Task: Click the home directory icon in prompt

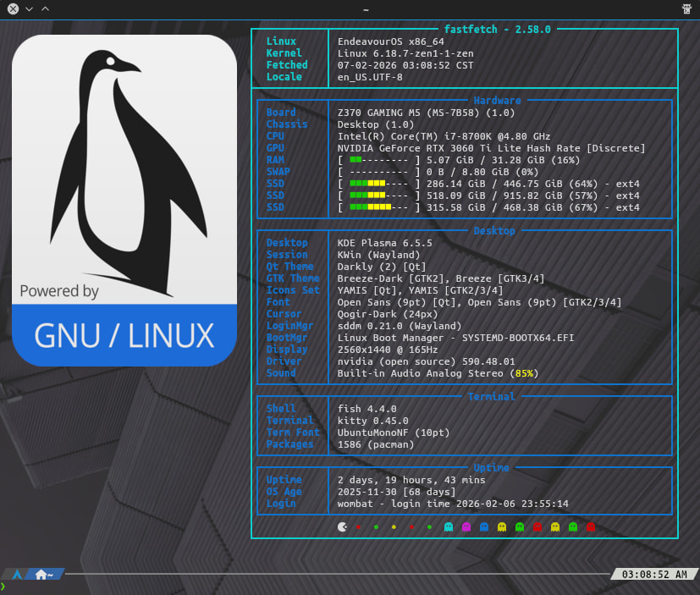Action: [41, 575]
